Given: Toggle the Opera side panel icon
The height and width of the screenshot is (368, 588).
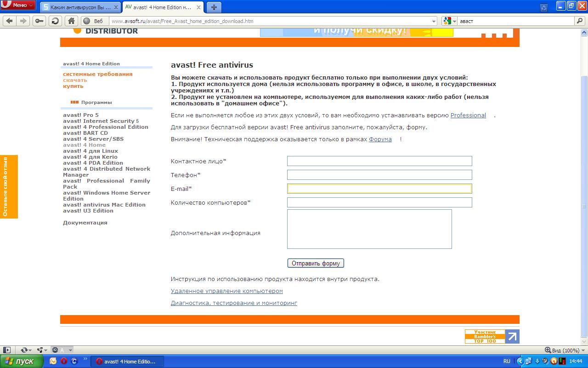Looking at the screenshot, I should (7, 350).
